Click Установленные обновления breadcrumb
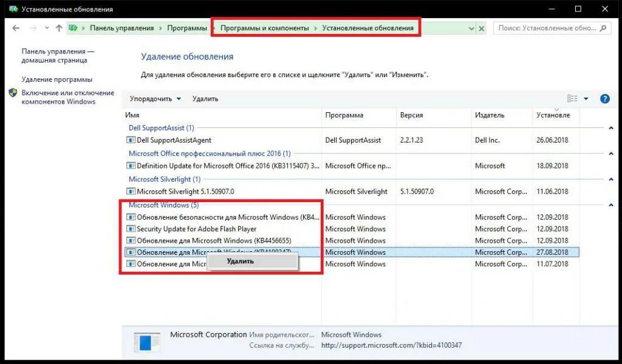The image size is (622, 364). point(367,28)
